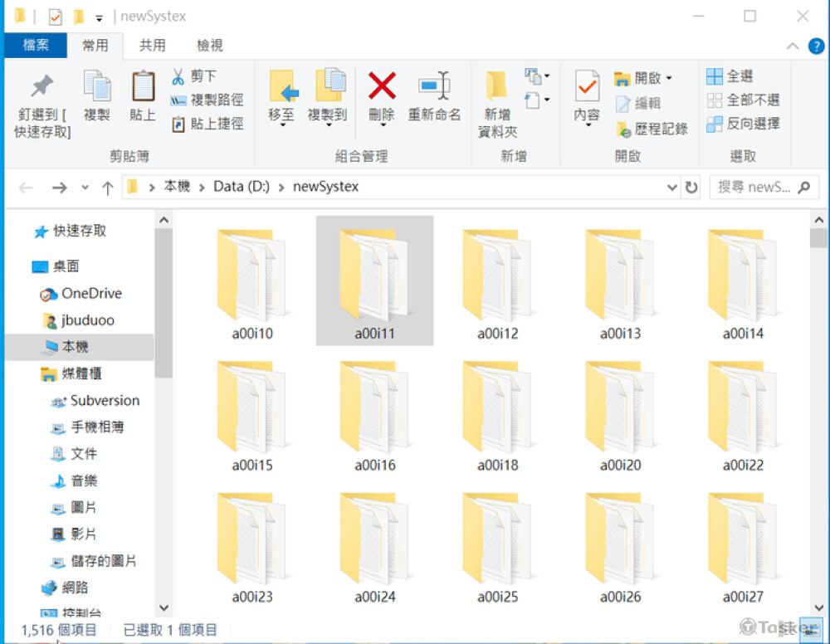This screenshot has width=830, height=644.
Task: Open the address bar history dropdown
Action: click(x=671, y=188)
